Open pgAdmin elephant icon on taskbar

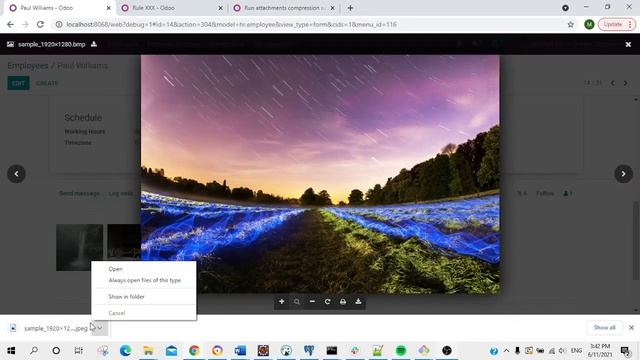pyautogui.click(x=309, y=350)
